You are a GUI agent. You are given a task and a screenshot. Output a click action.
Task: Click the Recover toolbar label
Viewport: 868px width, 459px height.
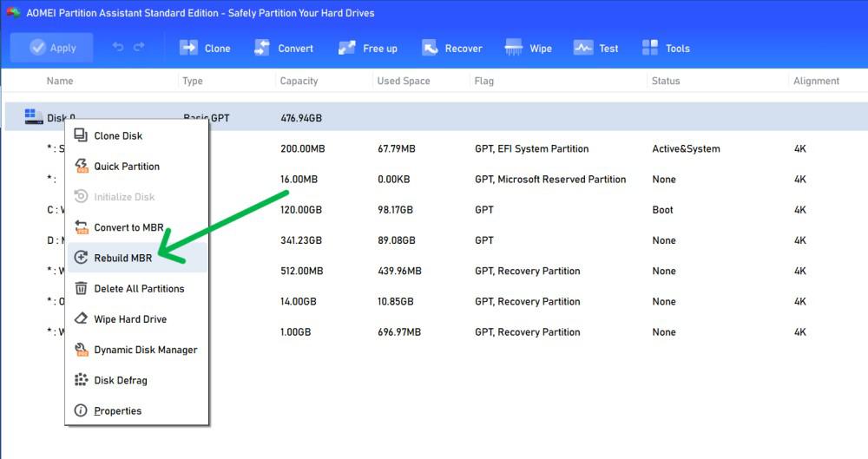tap(464, 49)
